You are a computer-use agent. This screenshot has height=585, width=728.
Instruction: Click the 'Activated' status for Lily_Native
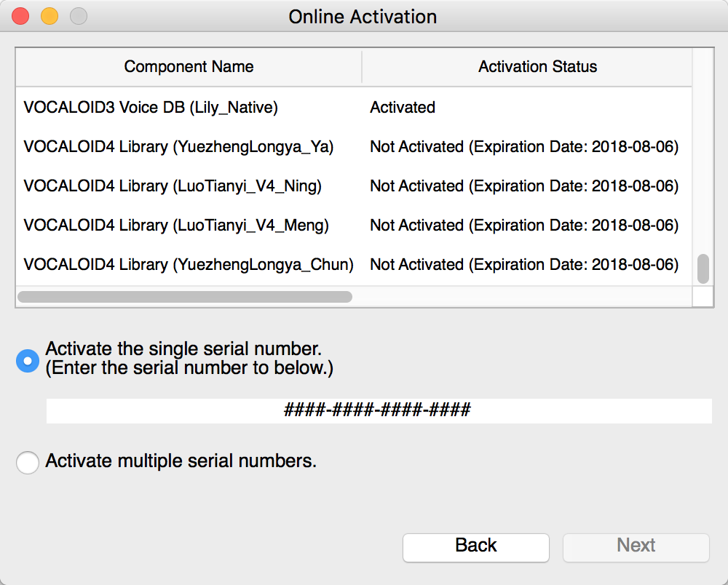403,107
